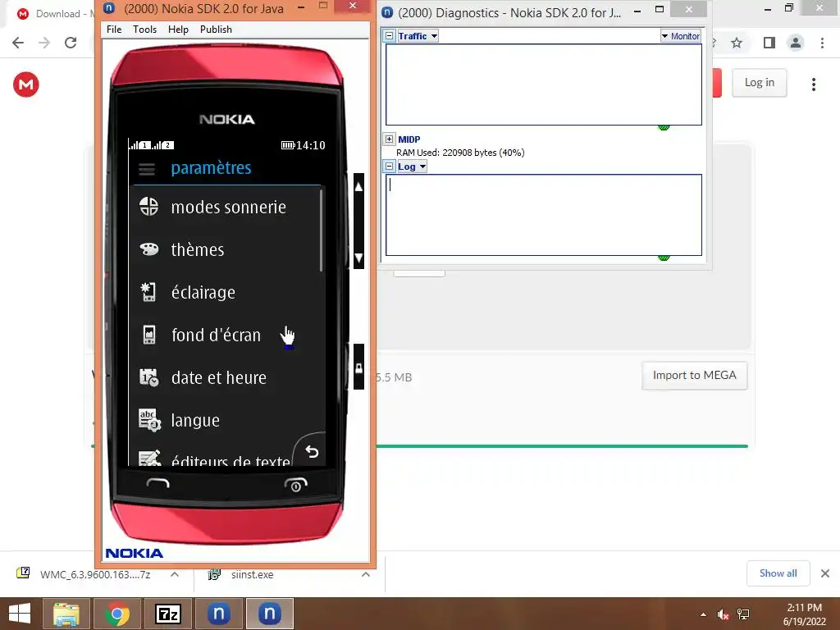Open the hamburger menu beside paramètres
840x630 pixels.
pyautogui.click(x=147, y=169)
